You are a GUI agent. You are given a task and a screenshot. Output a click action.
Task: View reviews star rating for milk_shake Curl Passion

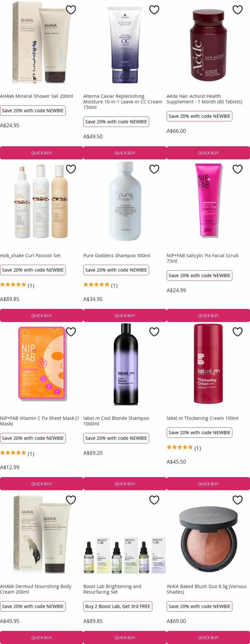pos(17,285)
